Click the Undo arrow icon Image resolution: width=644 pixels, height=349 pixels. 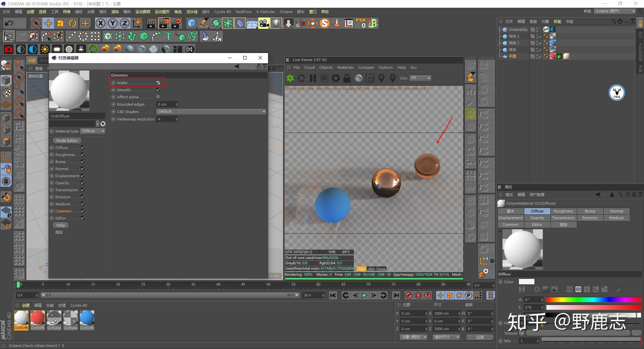coord(9,23)
